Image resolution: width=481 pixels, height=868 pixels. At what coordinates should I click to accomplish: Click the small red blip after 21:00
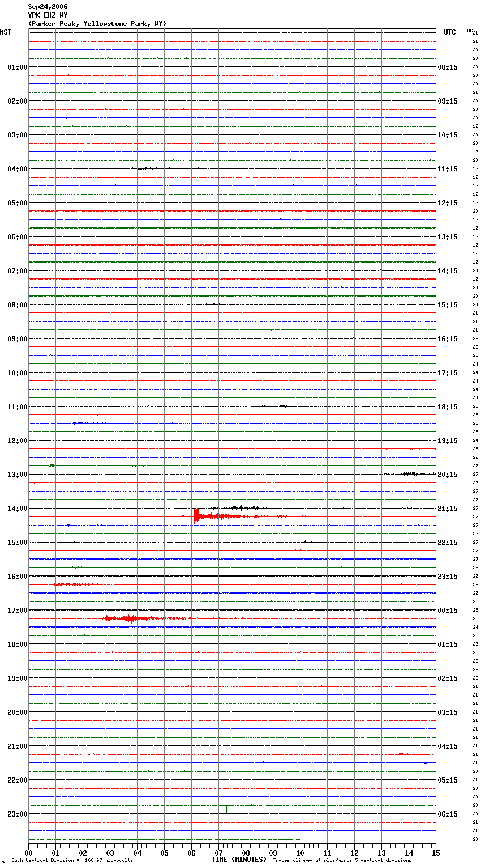click(x=401, y=754)
